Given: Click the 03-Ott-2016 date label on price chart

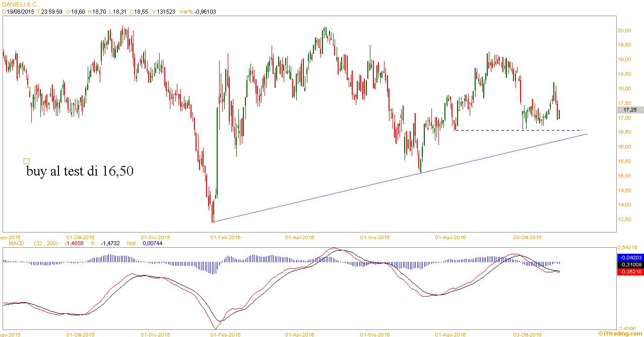Looking at the screenshot, I should pyautogui.click(x=527, y=237).
